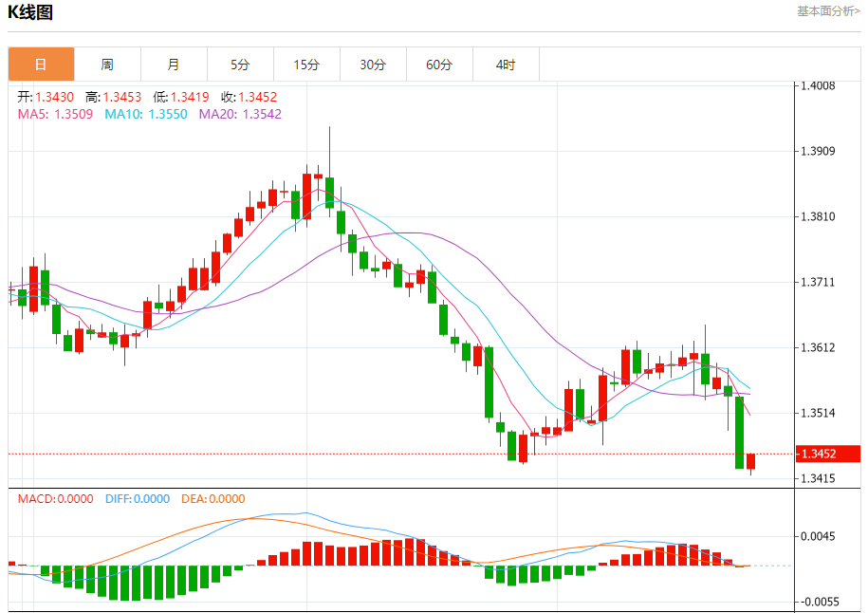868x613 pixels.
Task: Click the MA10 indicator label
Action: 146,114
